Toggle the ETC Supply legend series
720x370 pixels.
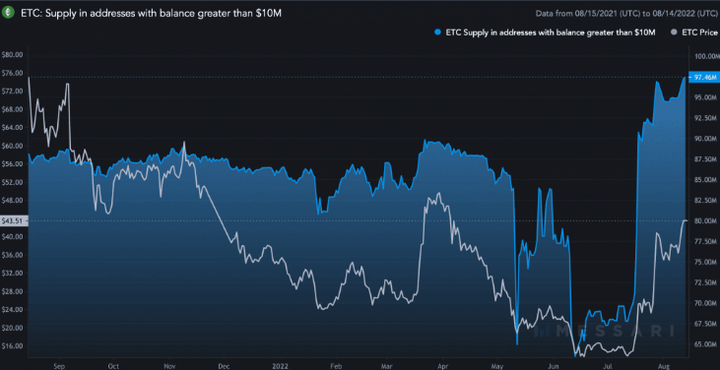pos(545,33)
